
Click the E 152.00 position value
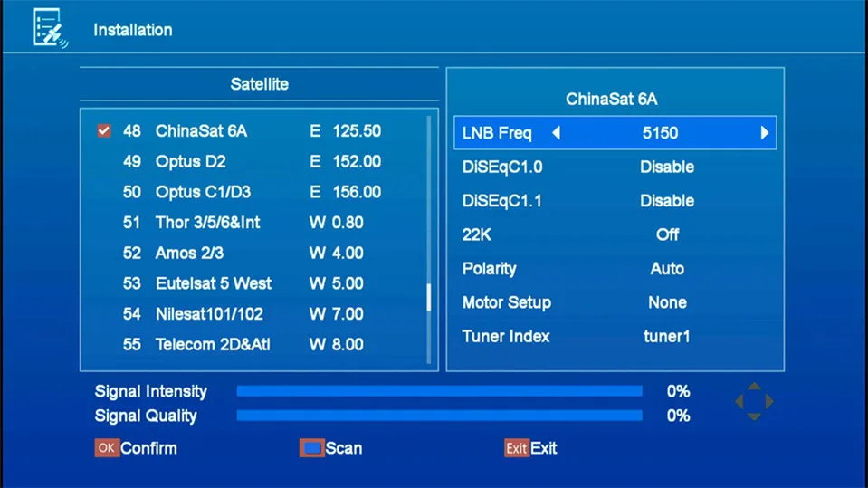point(346,162)
